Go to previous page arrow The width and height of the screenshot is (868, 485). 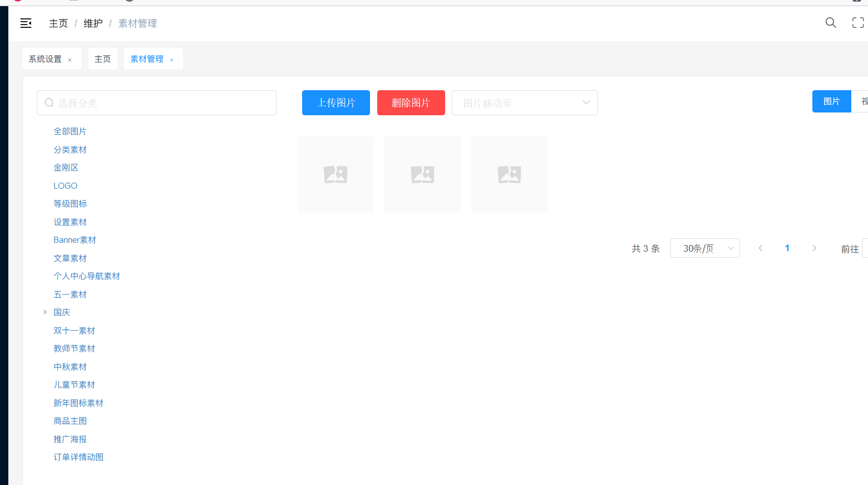click(x=760, y=248)
